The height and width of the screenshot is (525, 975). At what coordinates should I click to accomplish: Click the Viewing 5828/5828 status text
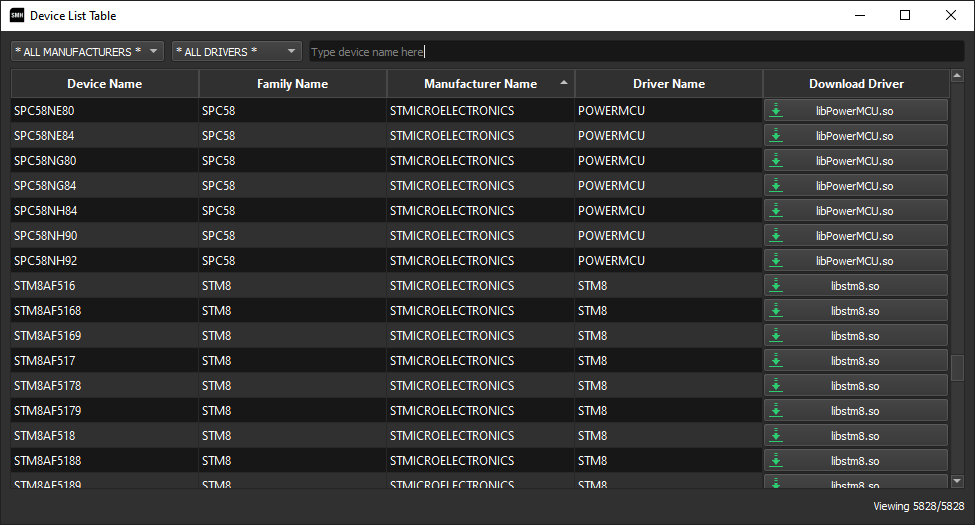pyautogui.click(x=918, y=506)
